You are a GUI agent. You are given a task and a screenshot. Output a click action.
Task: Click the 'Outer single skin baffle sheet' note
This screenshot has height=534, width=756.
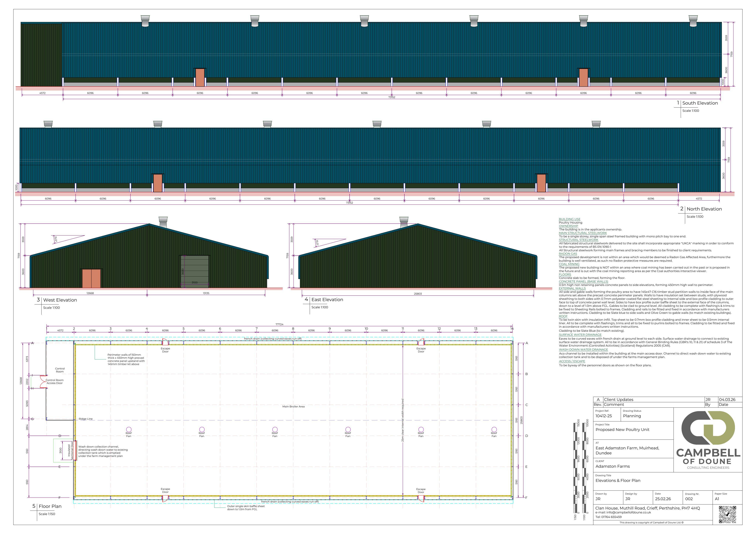(246, 508)
